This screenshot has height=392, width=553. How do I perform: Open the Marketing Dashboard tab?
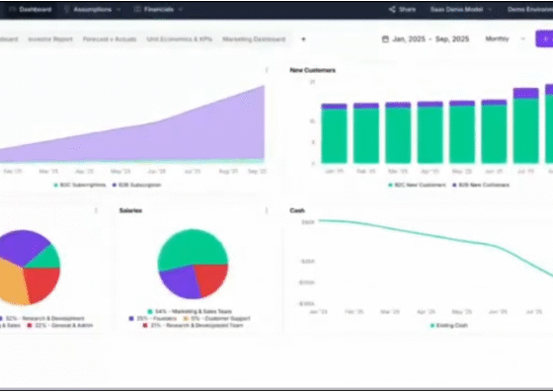254,39
